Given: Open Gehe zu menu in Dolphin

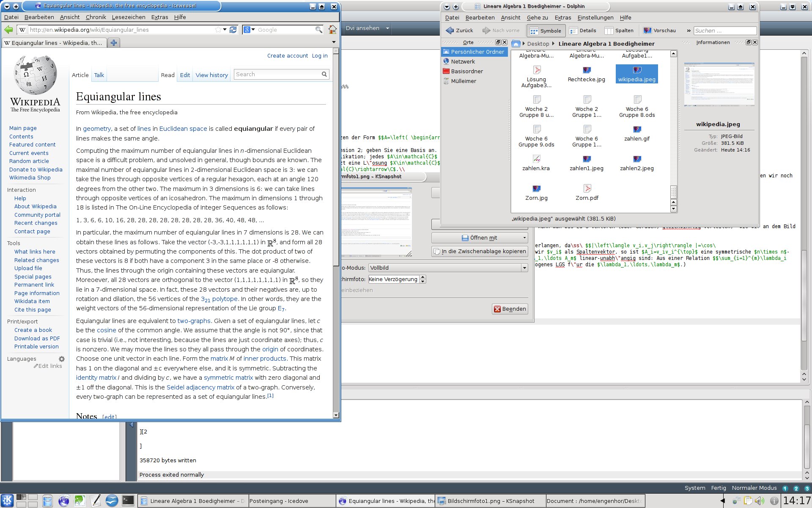Looking at the screenshot, I should (537, 17).
